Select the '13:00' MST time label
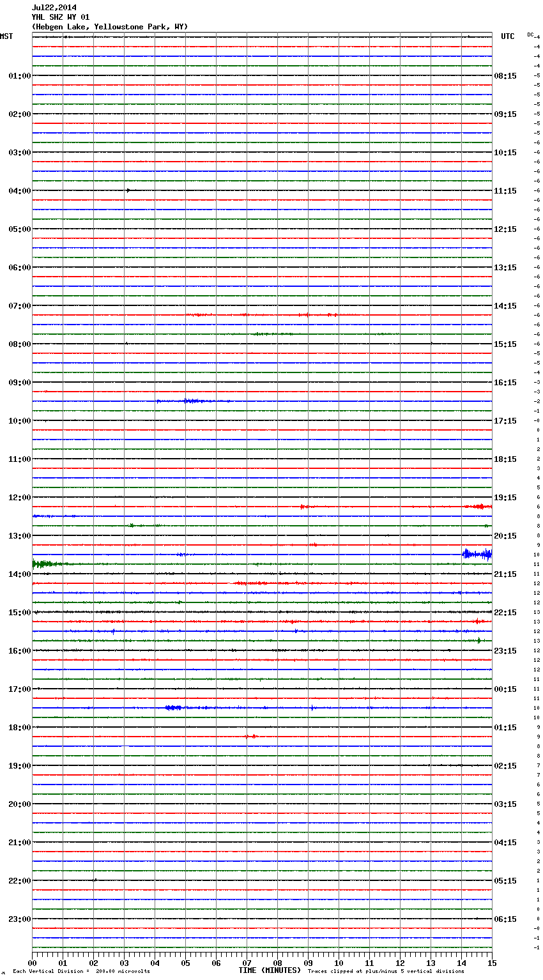 [x=20, y=536]
